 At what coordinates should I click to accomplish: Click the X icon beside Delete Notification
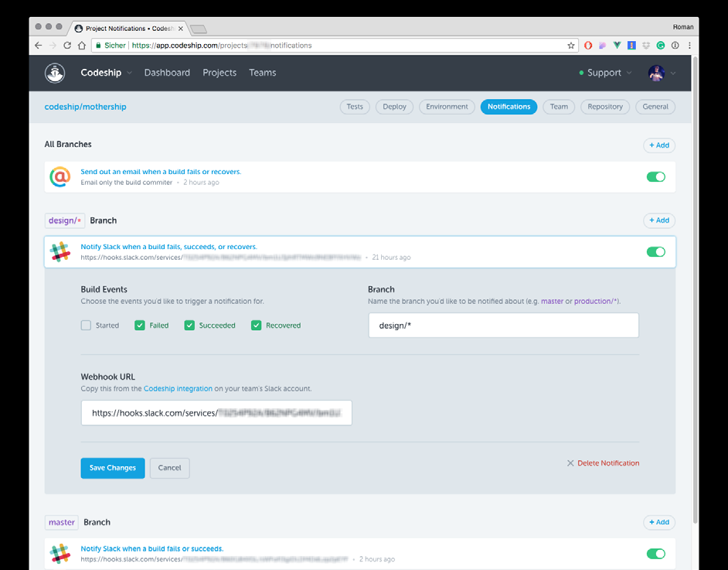click(x=570, y=463)
